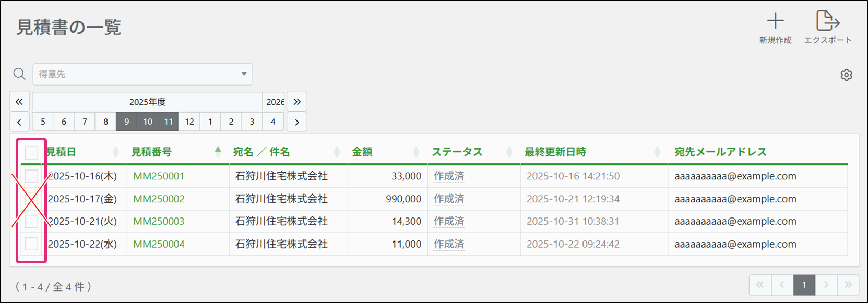
Task: Click the 新規作成 plus icon
Action: pos(775,21)
